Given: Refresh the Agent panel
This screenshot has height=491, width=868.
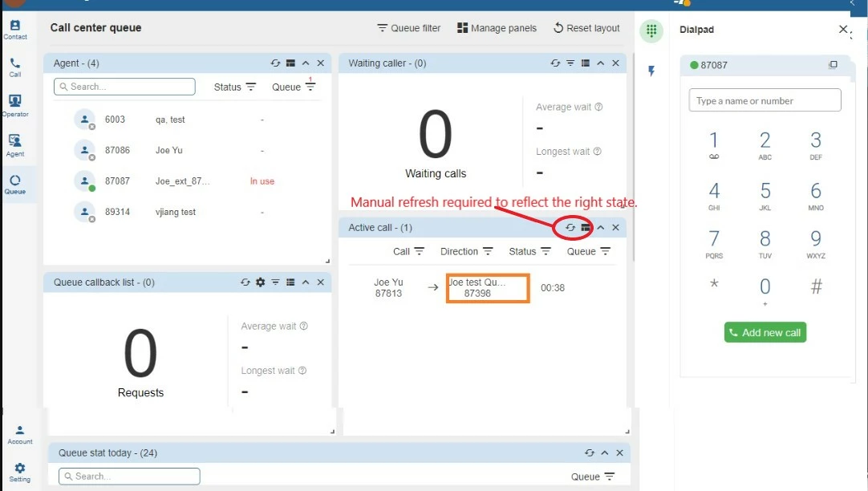Looking at the screenshot, I should [x=275, y=63].
